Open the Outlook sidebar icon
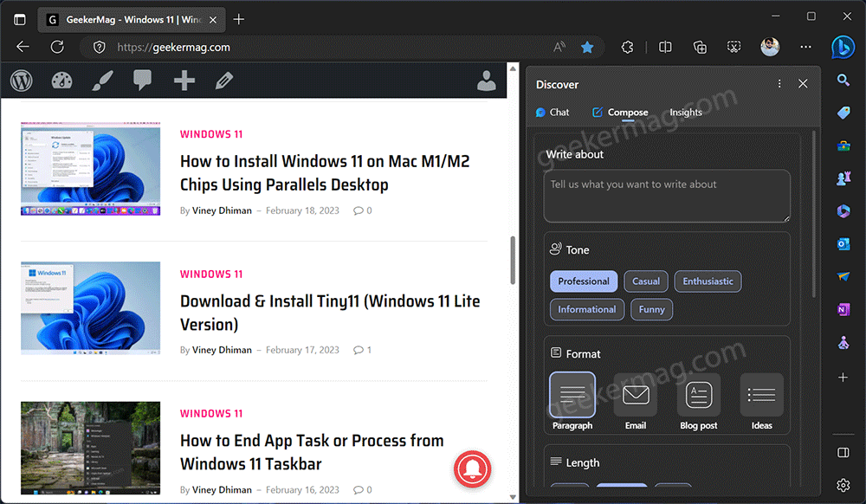Image resolution: width=866 pixels, height=504 pixels. (x=843, y=243)
